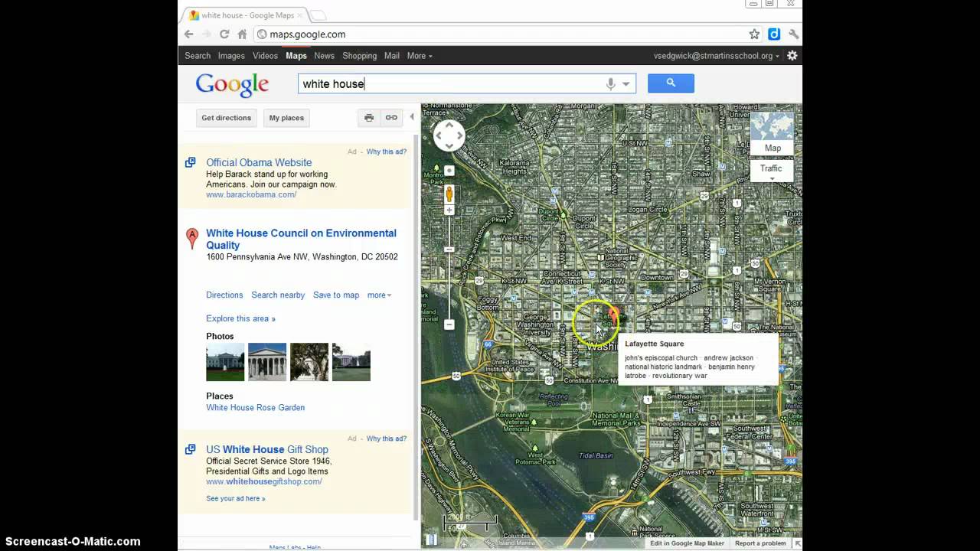Screen dimensions: 980x551
Task: Click the external ad icon beside Official Obama
Action: point(191,162)
